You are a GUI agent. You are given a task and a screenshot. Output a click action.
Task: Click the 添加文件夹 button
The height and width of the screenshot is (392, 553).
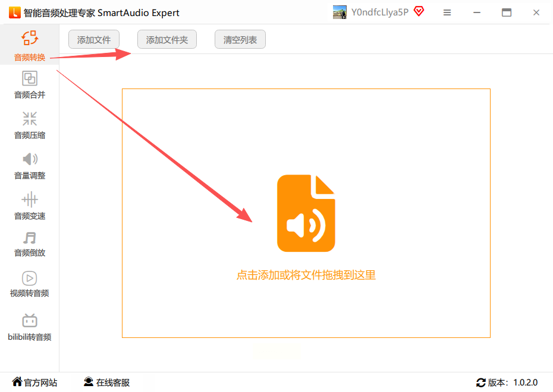(167, 39)
